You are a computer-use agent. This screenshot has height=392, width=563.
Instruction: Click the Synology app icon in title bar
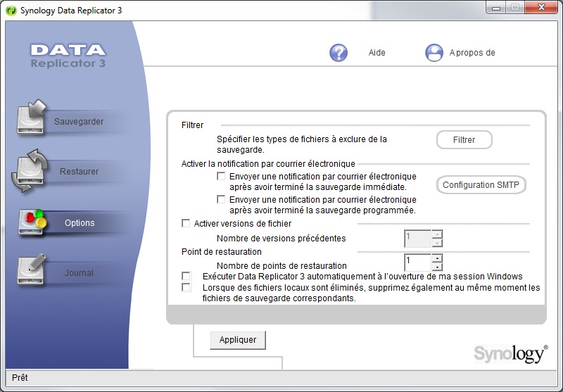pos(11,11)
